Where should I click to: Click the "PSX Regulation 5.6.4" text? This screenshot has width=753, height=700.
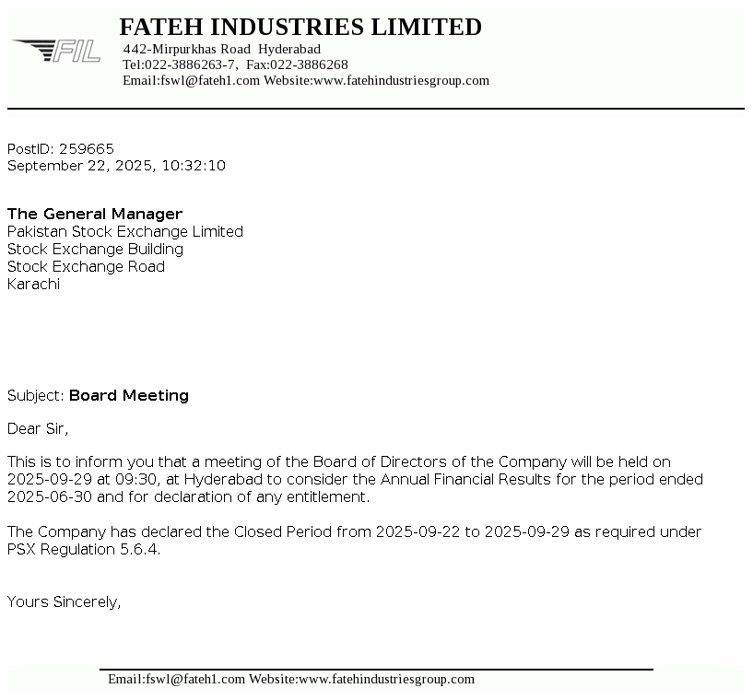(x=82, y=550)
